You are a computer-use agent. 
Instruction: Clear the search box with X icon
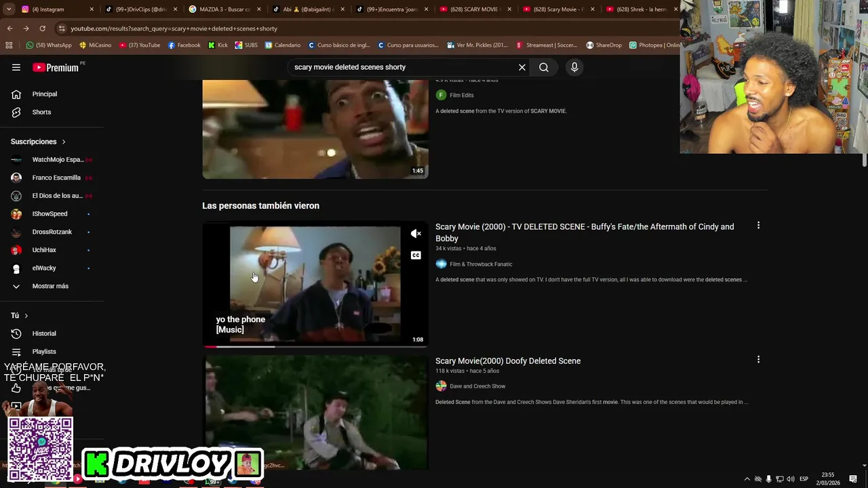[x=522, y=67]
